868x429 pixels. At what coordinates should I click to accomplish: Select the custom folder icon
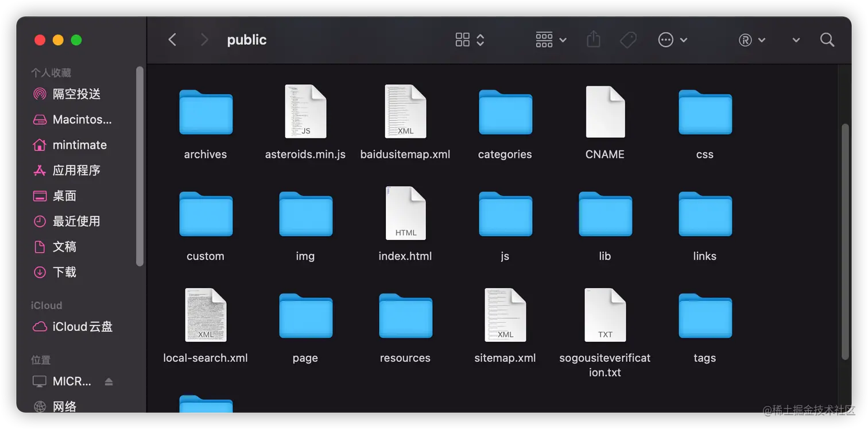click(206, 214)
